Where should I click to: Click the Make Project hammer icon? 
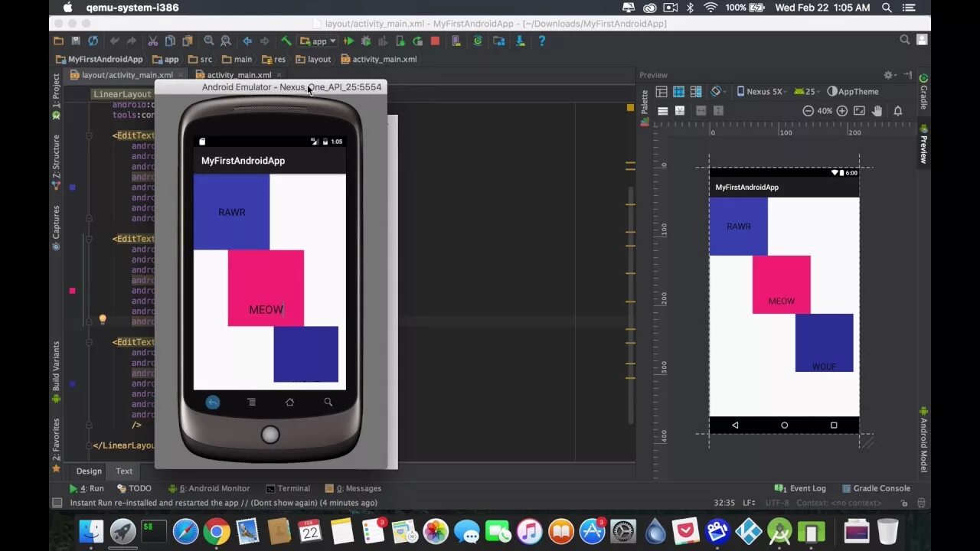point(286,41)
